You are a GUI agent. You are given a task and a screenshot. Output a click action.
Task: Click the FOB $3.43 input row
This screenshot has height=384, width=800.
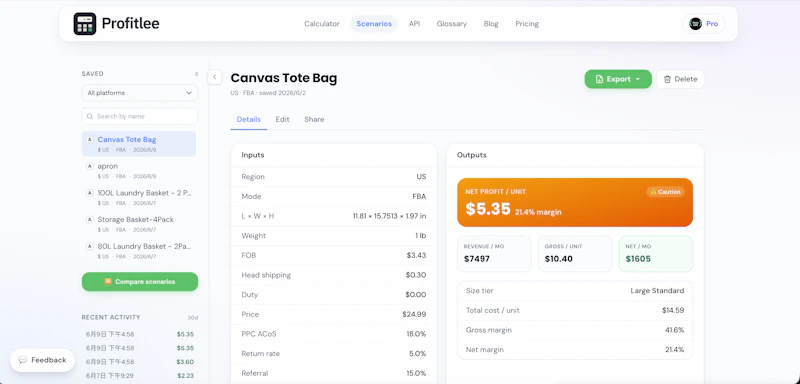coord(334,255)
